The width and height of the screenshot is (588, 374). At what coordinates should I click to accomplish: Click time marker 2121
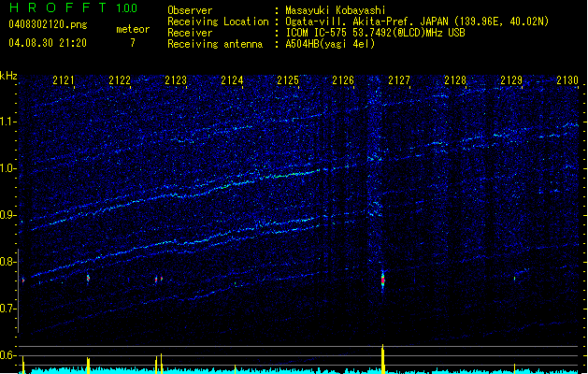pyautogui.click(x=64, y=79)
